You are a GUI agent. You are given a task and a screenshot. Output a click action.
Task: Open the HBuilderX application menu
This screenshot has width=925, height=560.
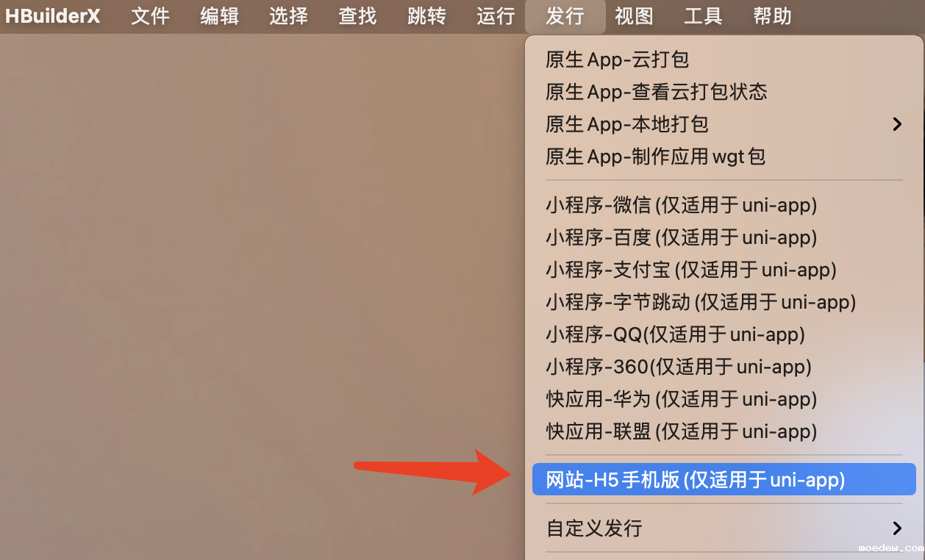[53, 15]
